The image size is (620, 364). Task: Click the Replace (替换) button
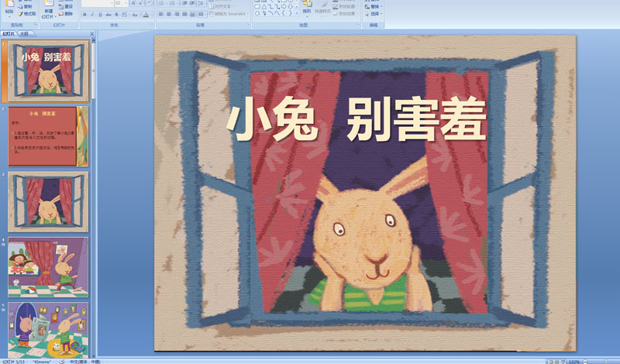tap(374, 7)
